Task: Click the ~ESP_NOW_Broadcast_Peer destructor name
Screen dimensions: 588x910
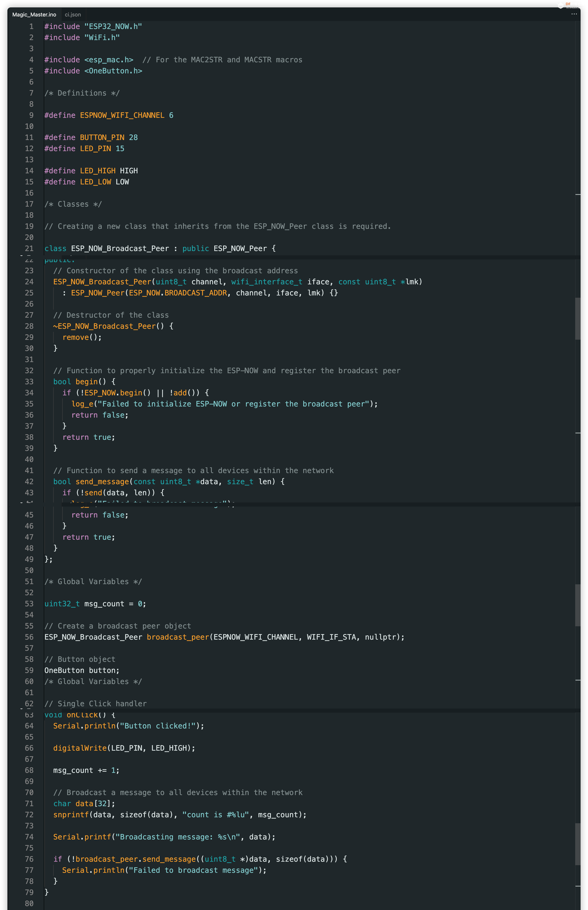Action: (104, 326)
